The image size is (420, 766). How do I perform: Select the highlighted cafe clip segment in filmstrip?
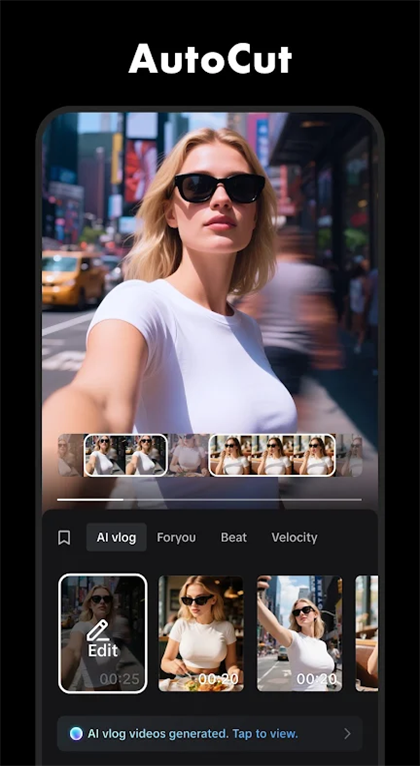(x=273, y=455)
